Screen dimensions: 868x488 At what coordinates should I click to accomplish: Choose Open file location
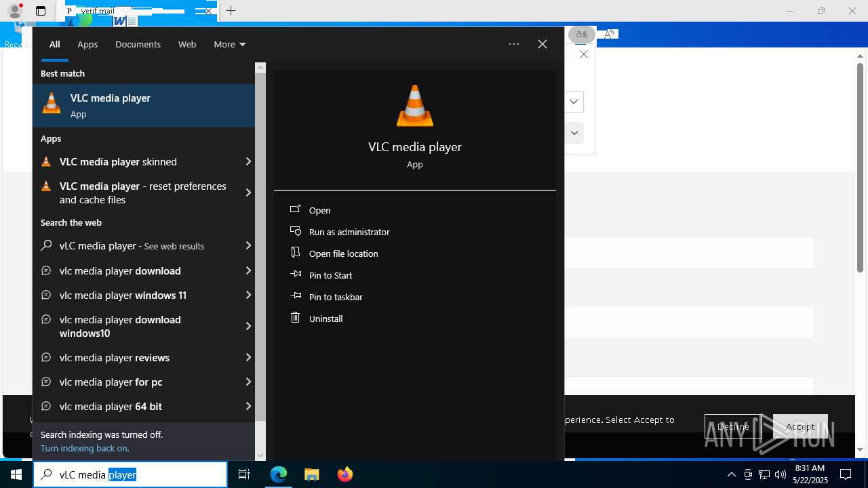tap(343, 253)
